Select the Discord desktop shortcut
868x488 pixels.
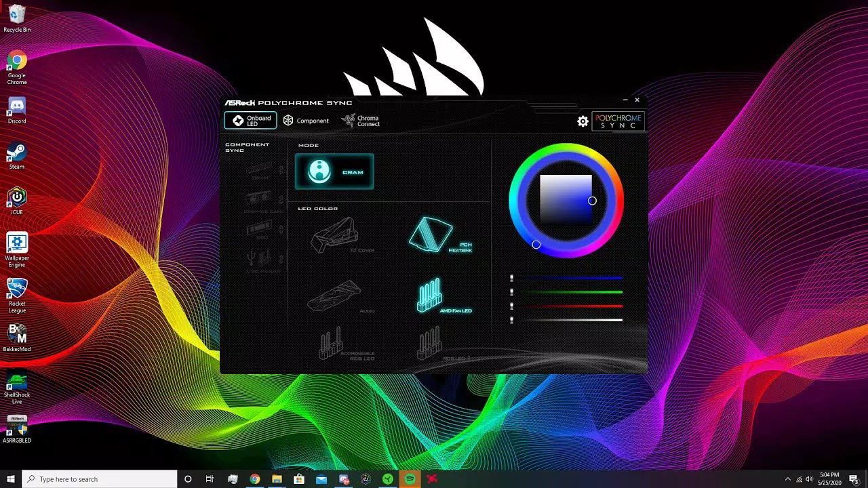17,110
